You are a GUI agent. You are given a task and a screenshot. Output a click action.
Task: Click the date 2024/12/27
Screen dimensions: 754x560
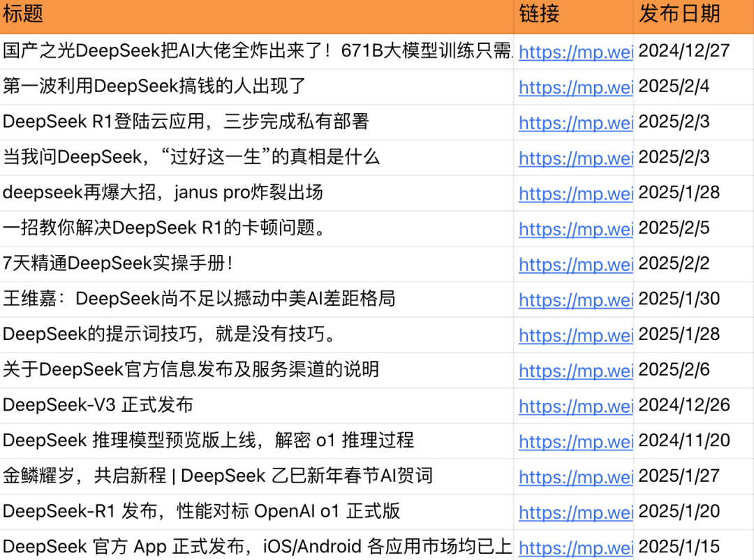pyautogui.click(x=683, y=51)
